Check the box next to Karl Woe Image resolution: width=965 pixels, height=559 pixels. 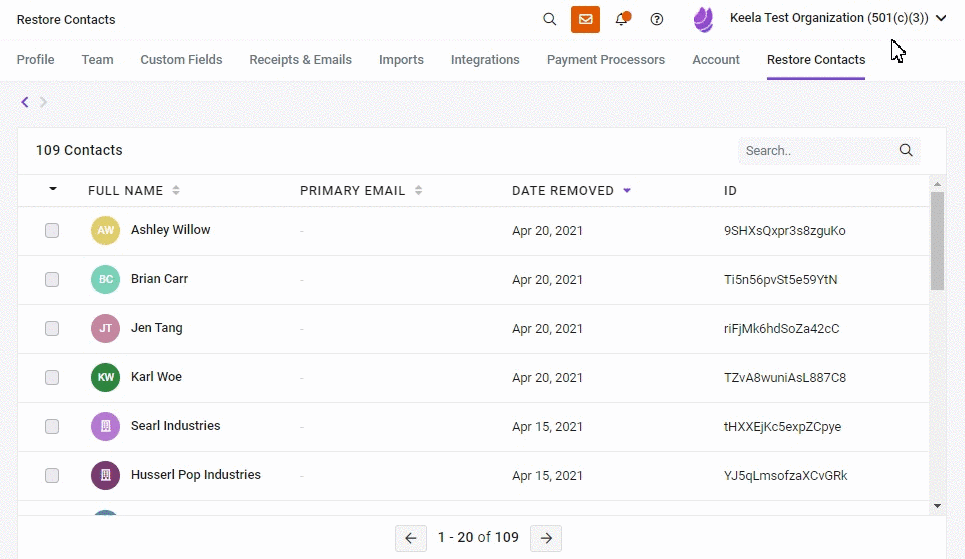coord(52,377)
